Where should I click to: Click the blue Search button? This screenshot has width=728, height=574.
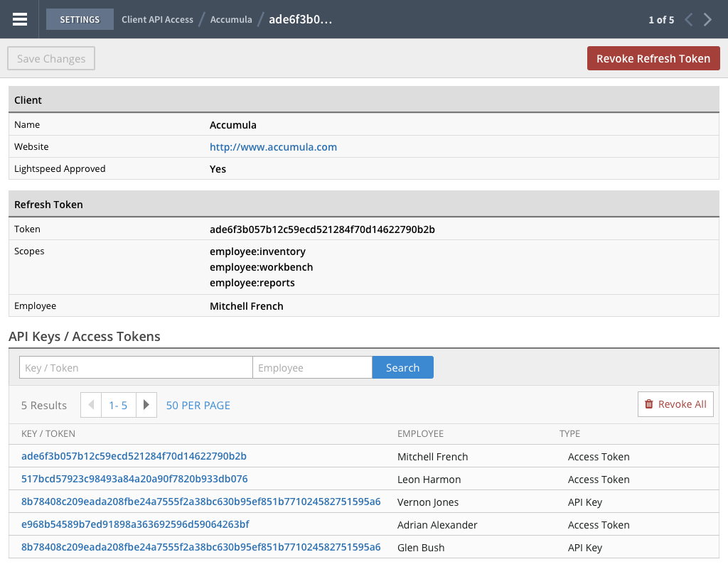pos(402,367)
